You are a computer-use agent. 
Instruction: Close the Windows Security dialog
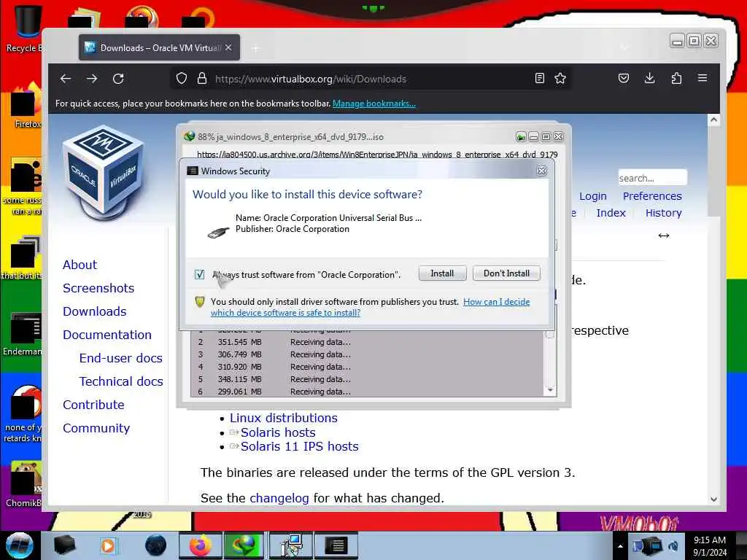[542, 171]
